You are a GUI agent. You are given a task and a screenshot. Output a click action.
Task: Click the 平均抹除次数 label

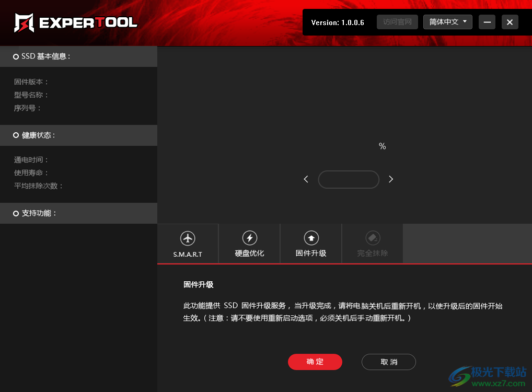point(38,186)
